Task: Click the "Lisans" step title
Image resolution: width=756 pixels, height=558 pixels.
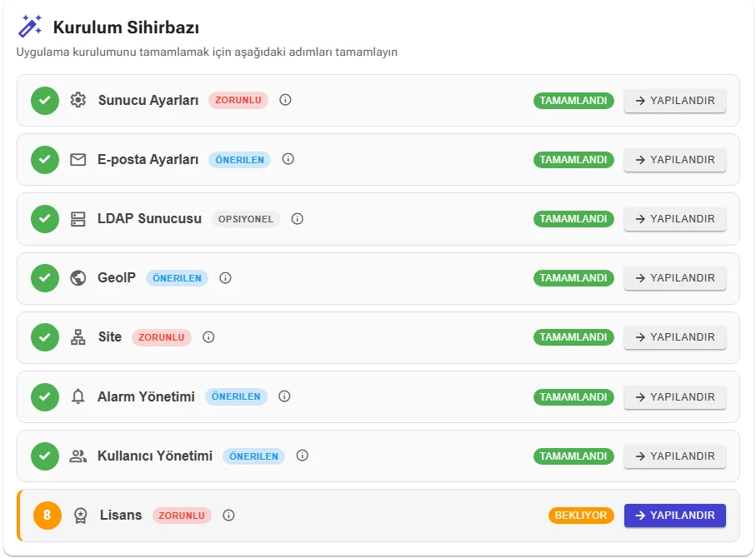Action: (x=121, y=516)
